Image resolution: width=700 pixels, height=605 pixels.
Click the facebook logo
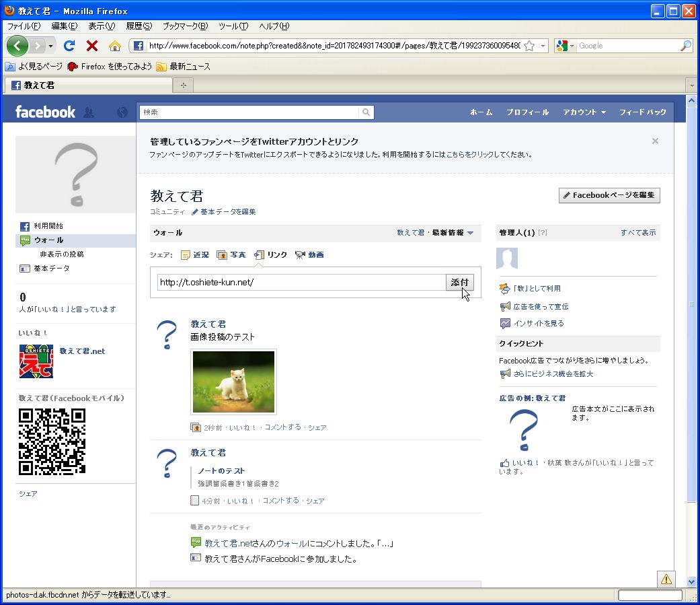tap(46, 112)
